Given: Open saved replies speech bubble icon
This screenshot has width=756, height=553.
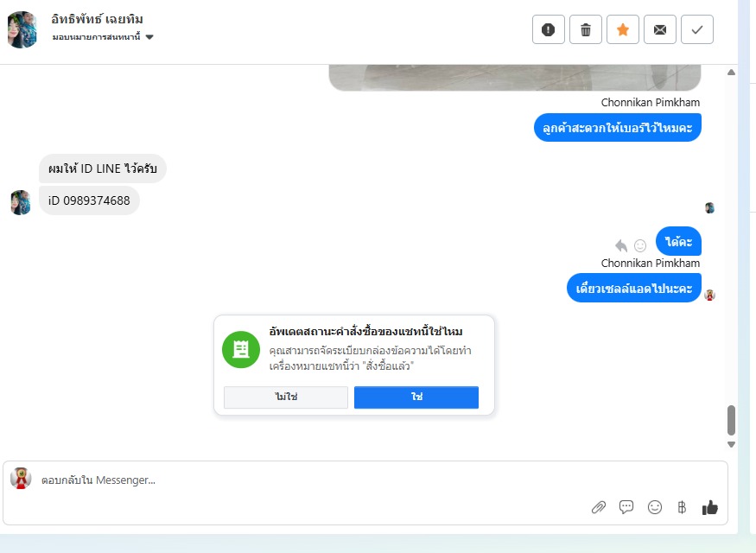Looking at the screenshot, I should pyautogui.click(x=626, y=507).
